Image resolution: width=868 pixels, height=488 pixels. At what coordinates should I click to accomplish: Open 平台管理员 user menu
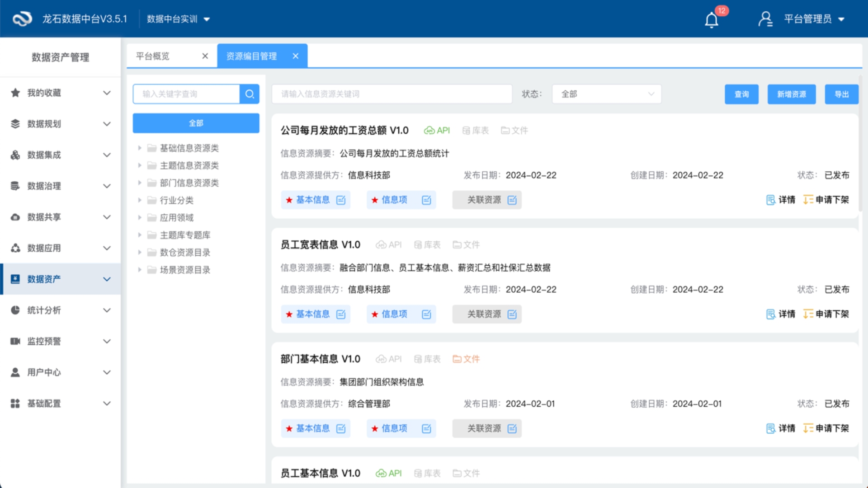(x=807, y=19)
